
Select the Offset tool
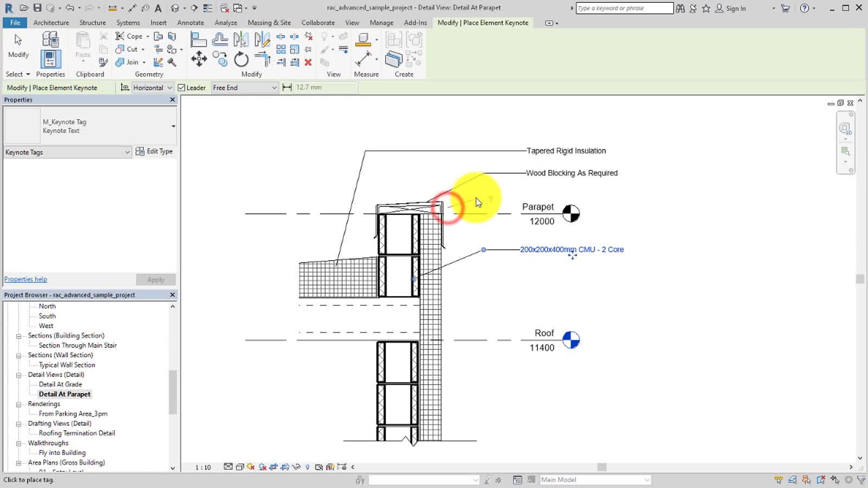pyautogui.click(x=220, y=39)
